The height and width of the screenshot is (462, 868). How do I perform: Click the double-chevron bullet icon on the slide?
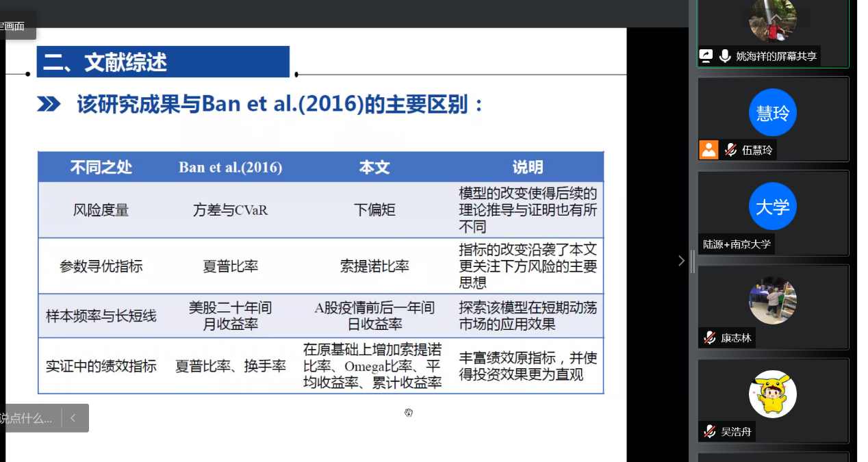(49, 104)
